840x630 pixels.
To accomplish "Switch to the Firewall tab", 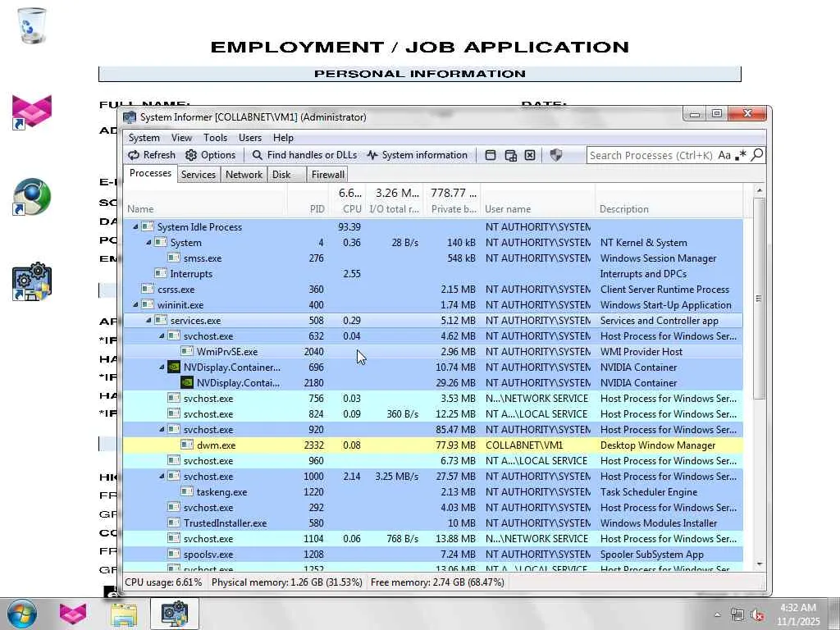I will pyautogui.click(x=328, y=175).
